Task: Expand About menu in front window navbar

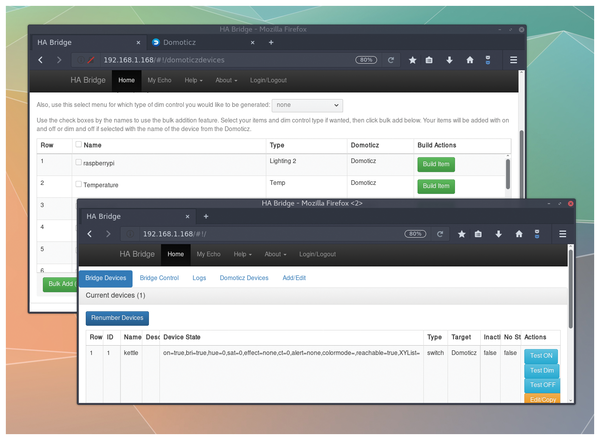Action: (275, 254)
